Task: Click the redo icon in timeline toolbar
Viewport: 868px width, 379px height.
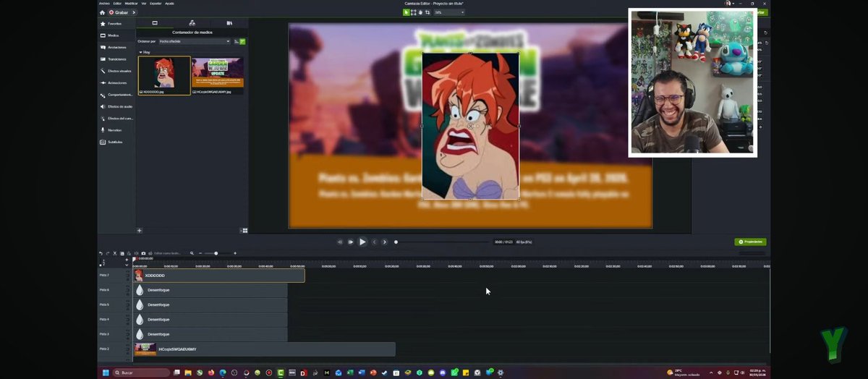Action: click(x=108, y=253)
